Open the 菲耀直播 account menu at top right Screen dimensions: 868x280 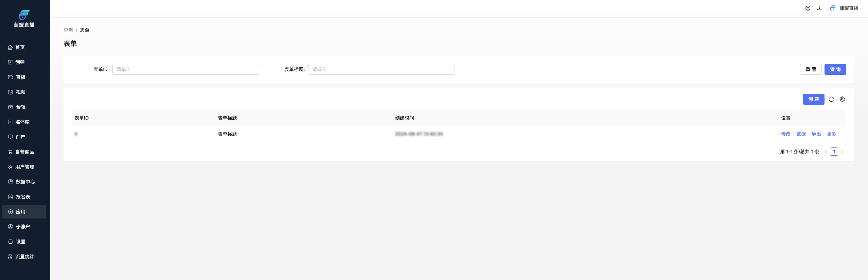(844, 8)
